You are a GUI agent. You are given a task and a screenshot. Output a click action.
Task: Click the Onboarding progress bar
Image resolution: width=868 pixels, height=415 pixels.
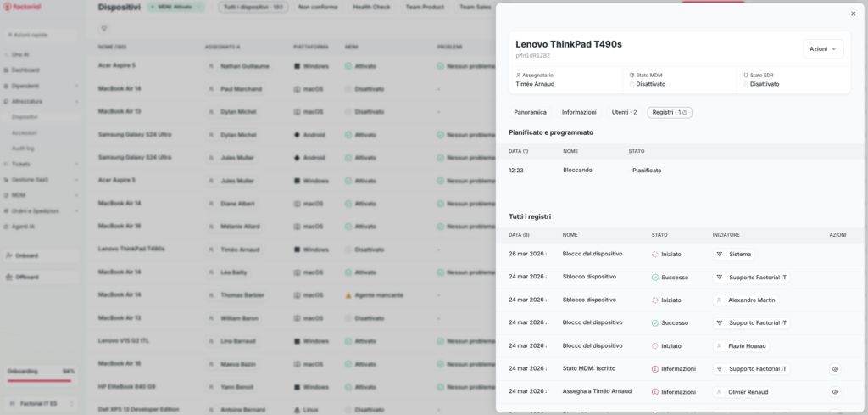39,381
